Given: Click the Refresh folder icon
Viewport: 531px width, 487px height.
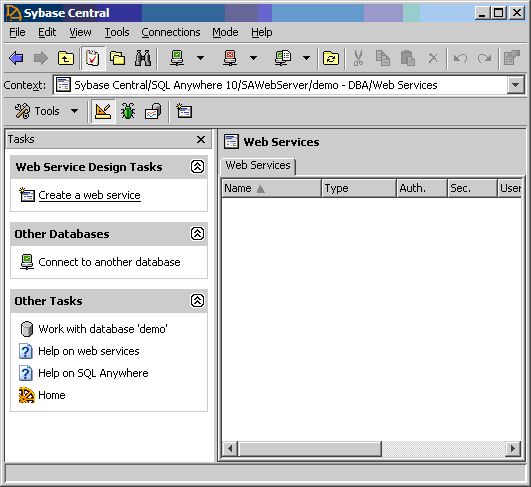Looking at the screenshot, I should [x=331, y=58].
